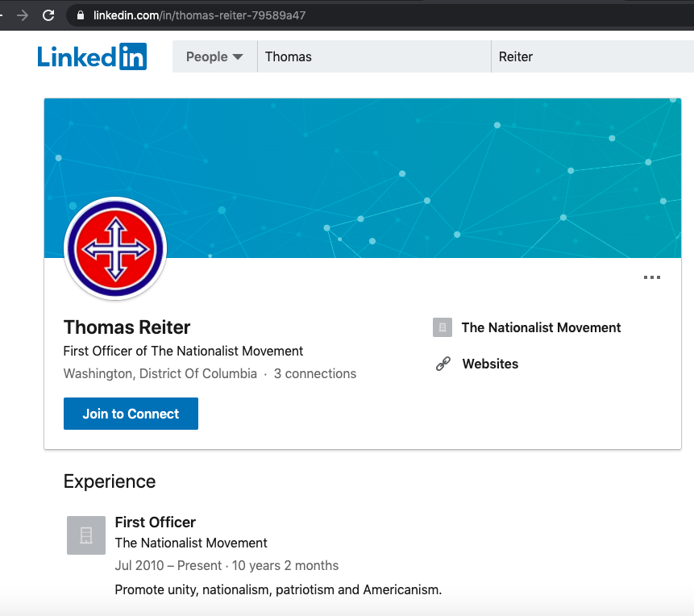Image resolution: width=694 pixels, height=616 pixels.
Task: Click the gray company logo in Experience
Action: 86,535
